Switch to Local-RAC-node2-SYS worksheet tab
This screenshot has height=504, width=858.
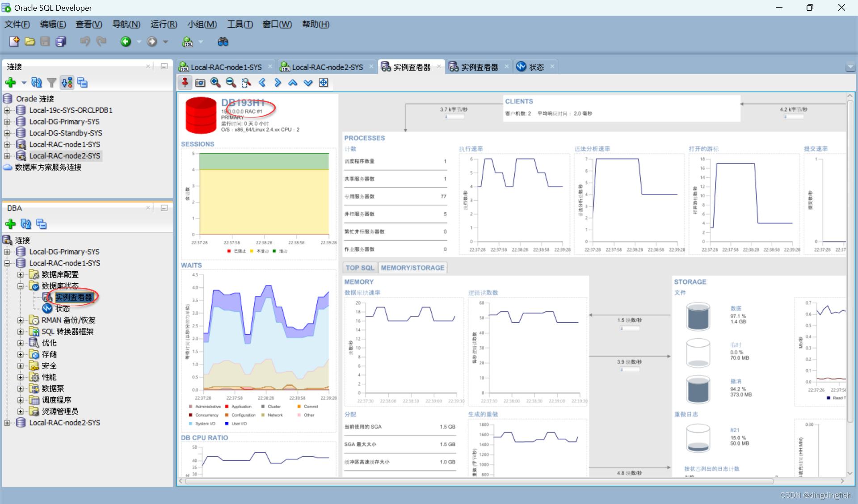point(327,67)
